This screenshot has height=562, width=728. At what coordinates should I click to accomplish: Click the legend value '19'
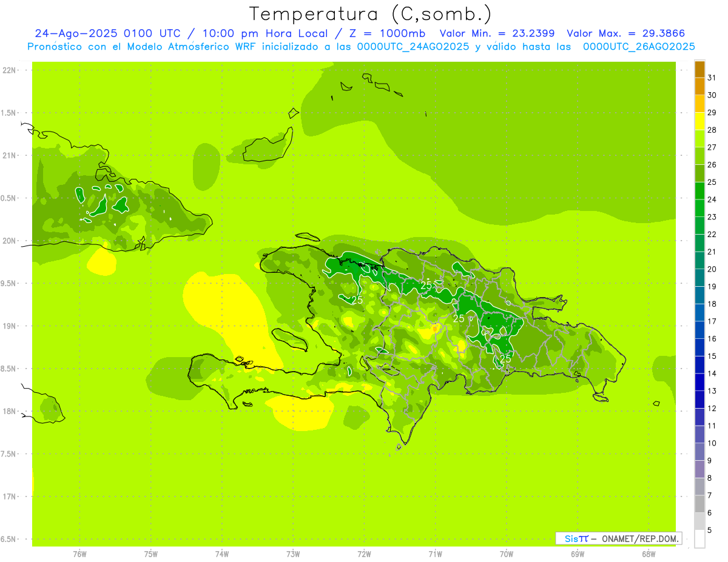(x=712, y=287)
